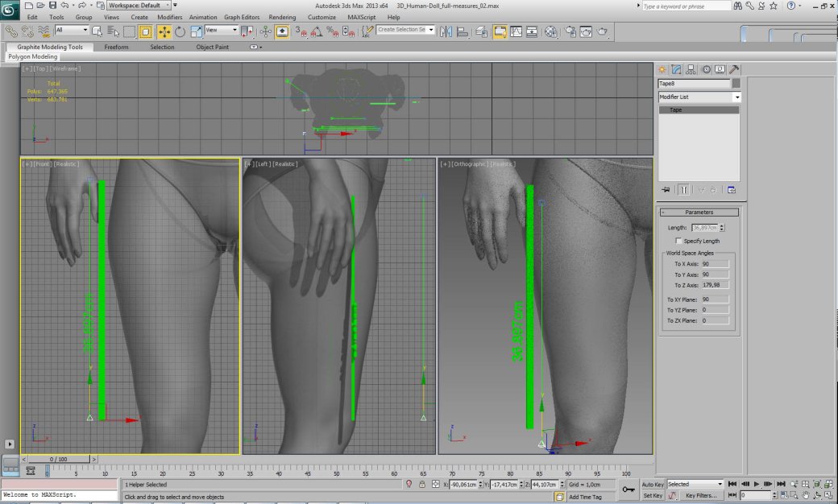The width and height of the screenshot is (838, 504).
Task: Open Render Setup teapot icon
Action: point(570,32)
